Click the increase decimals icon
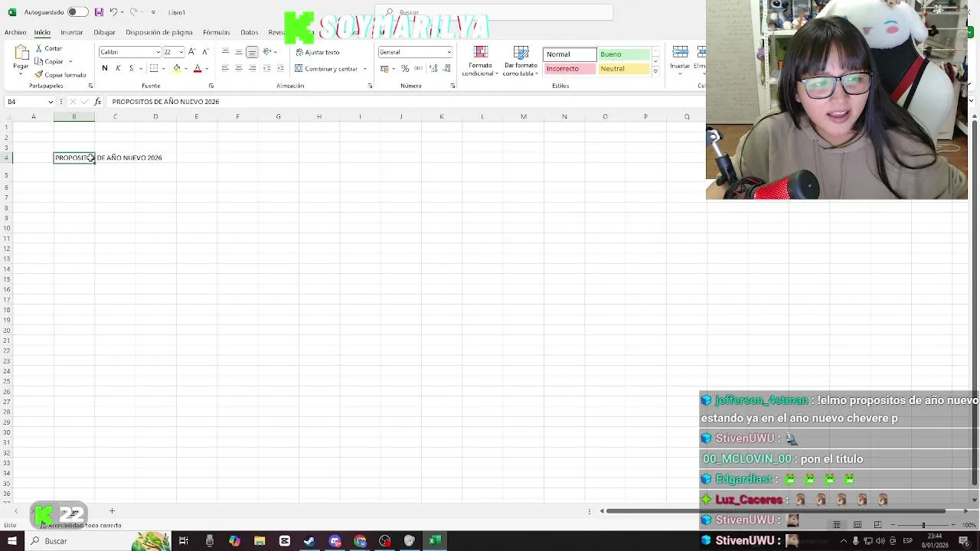 [x=434, y=68]
